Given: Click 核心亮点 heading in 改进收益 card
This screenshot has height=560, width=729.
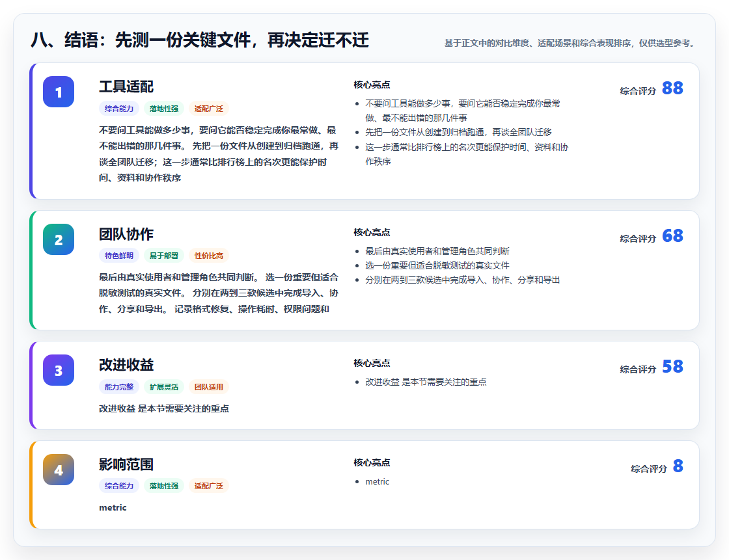Looking at the screenshot, I should click(x=372, y=363).
